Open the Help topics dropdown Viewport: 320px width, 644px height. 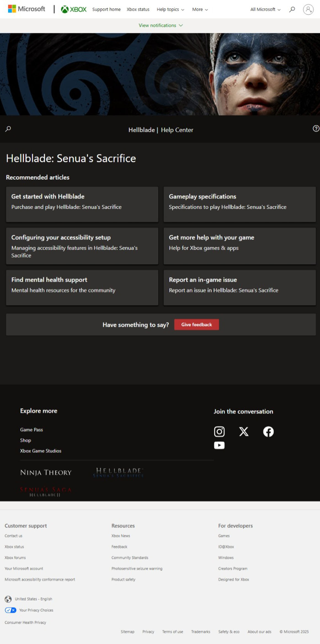pyautogui.click(x=170, y=9)
